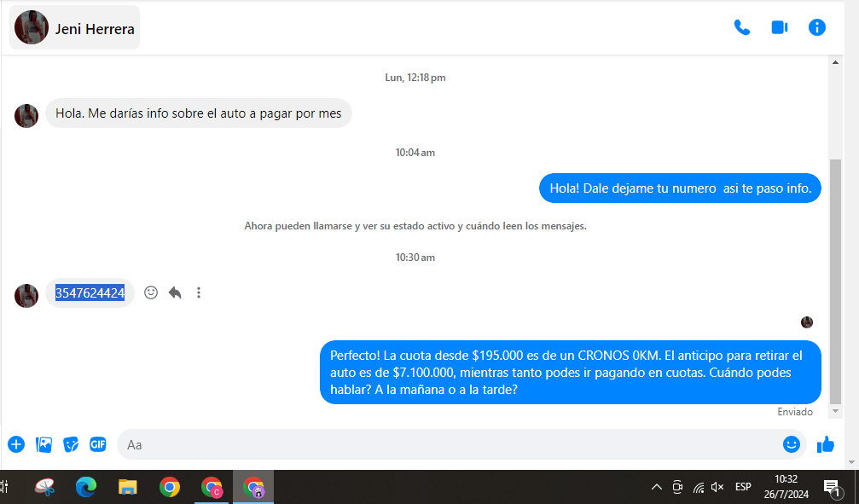Open the Windows notification center
859x504 pixels.
pyautogui.click(x=832, y=487)
